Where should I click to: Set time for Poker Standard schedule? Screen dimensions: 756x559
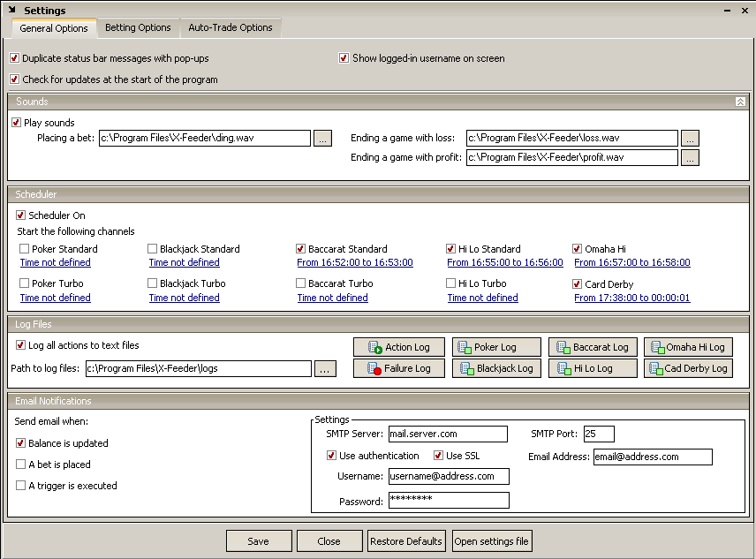(55, 262)
